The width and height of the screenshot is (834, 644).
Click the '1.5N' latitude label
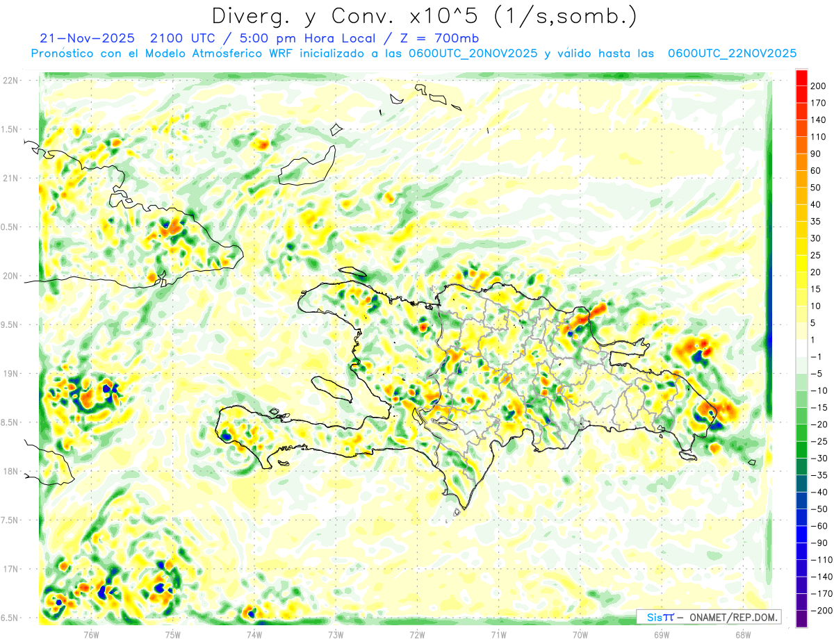[9, 129]
